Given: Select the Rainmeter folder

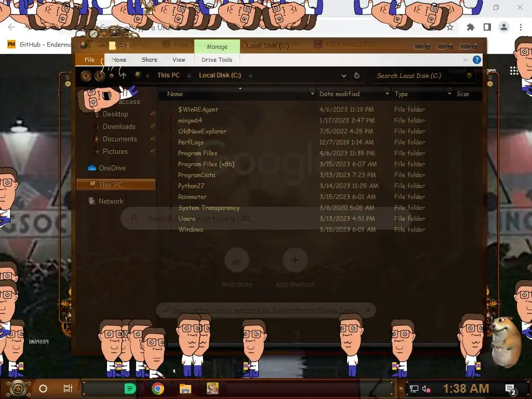Looking at the screenshot, I should [x=192, y=197].
